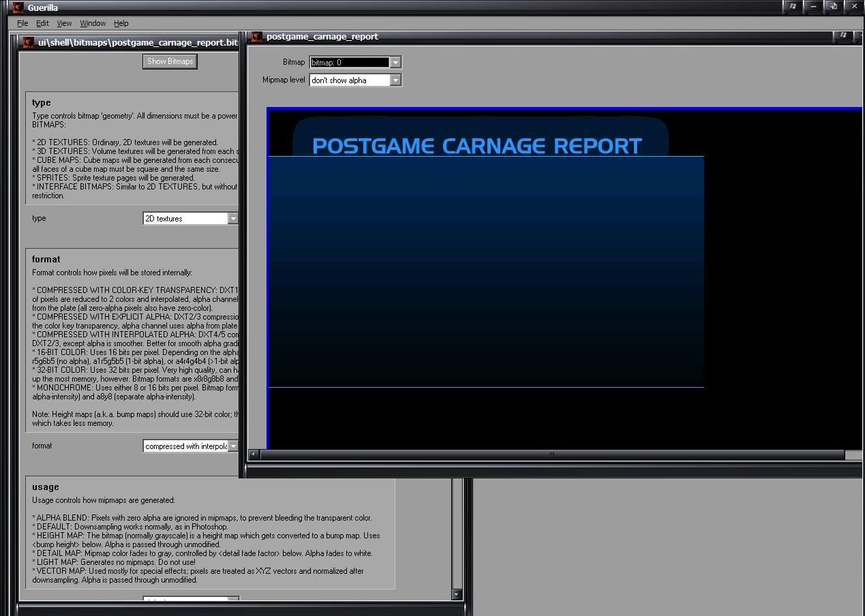Open the View menu
Screen dimensions: 865x616
pyautogui.click(x=64, y=23)
